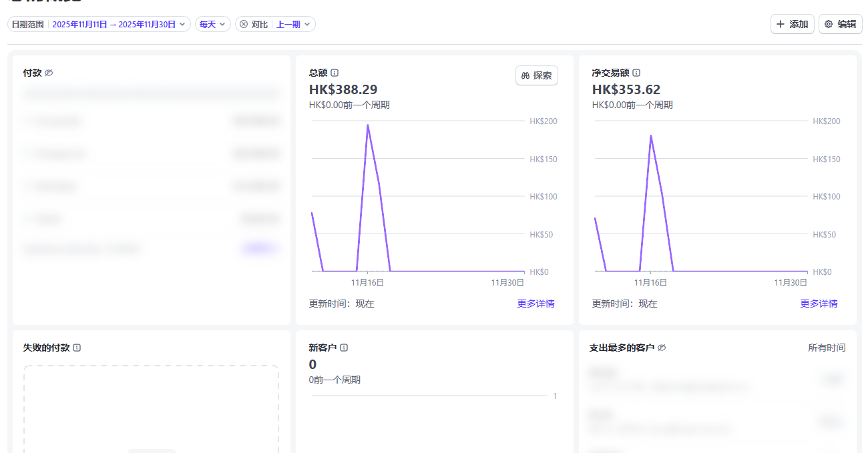This screenshot has height=453, width=868.
Task: Click the 净交易额 amount HK$353.62
Action: pos(626,89)
